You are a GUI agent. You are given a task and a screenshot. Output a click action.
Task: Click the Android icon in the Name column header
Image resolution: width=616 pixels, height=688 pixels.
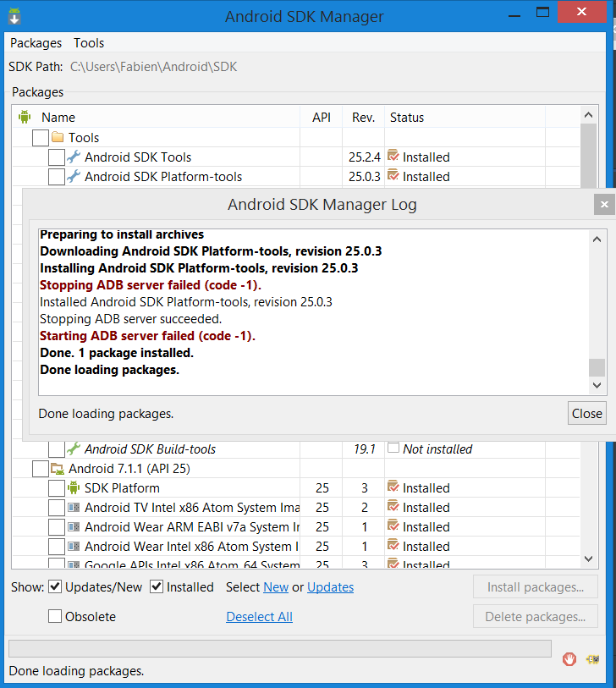(x=25, y=117)
